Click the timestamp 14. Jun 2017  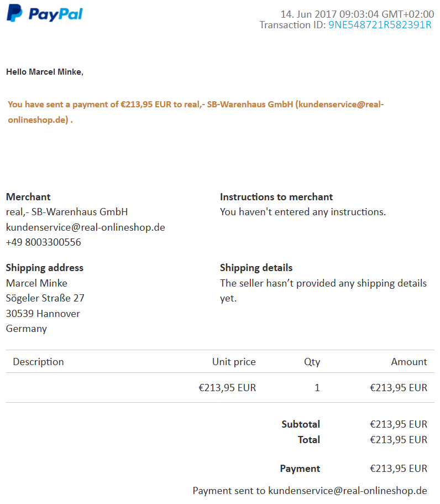coord(308,14)
